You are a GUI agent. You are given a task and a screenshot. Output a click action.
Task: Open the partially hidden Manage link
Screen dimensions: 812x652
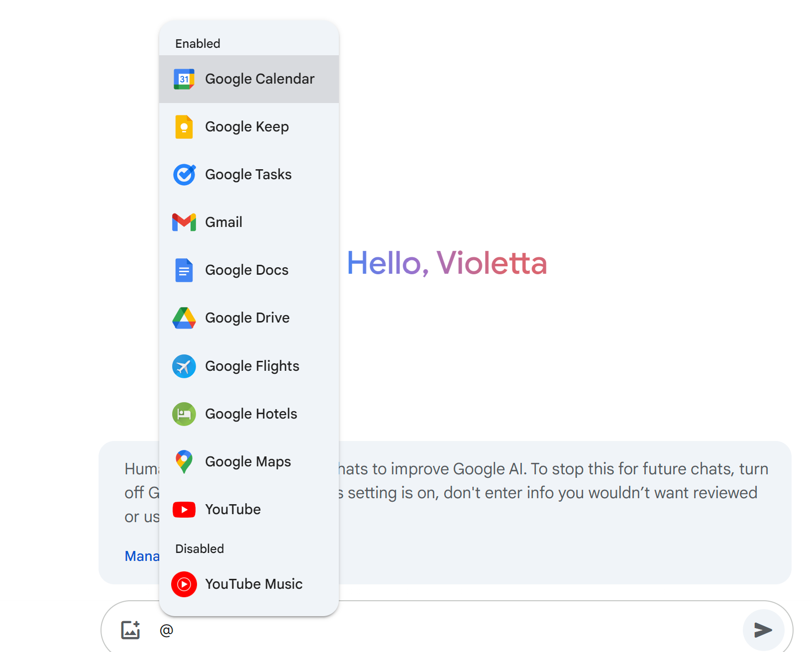142,556
